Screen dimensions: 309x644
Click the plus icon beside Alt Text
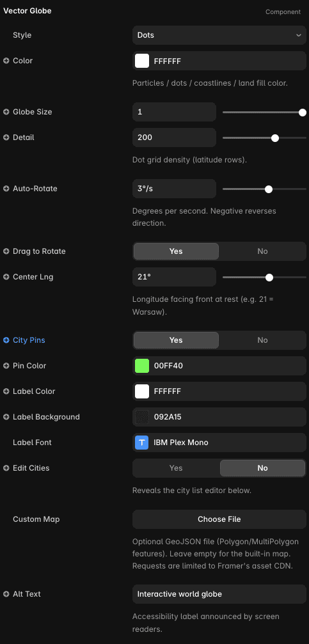(6, 594)
